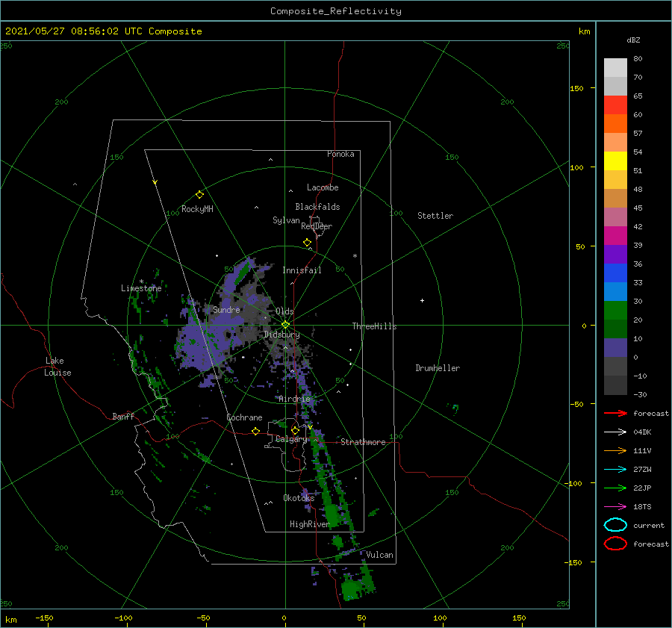Click the Composite_Reflectivity title text

pyautogui.click(x=335, y=11)
